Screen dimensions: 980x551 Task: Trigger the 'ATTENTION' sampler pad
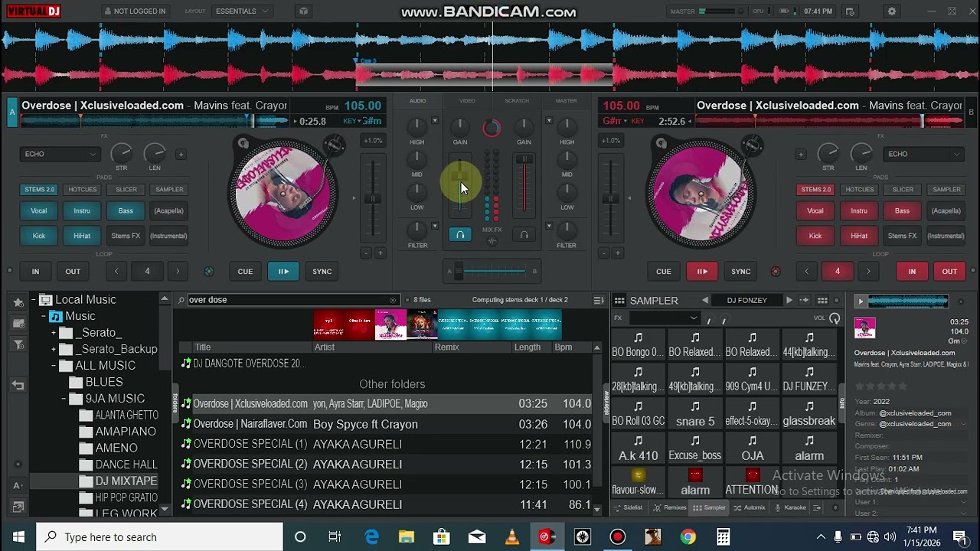click(752, 482)
